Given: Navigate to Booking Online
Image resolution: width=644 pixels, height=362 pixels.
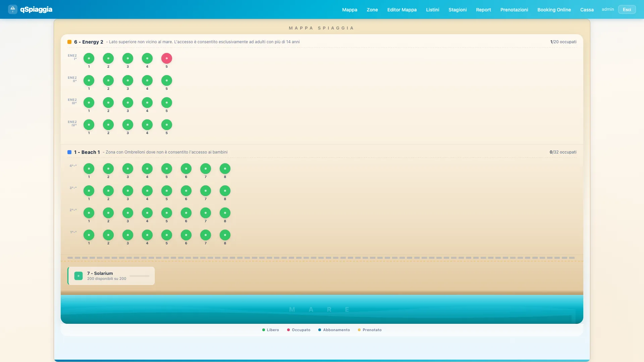Looking at the screenshot, I should [554, 10].
